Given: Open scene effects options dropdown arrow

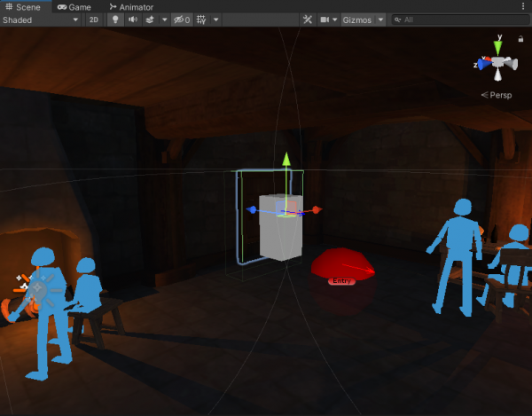Looking at the screenshot, I should (165, 20).
